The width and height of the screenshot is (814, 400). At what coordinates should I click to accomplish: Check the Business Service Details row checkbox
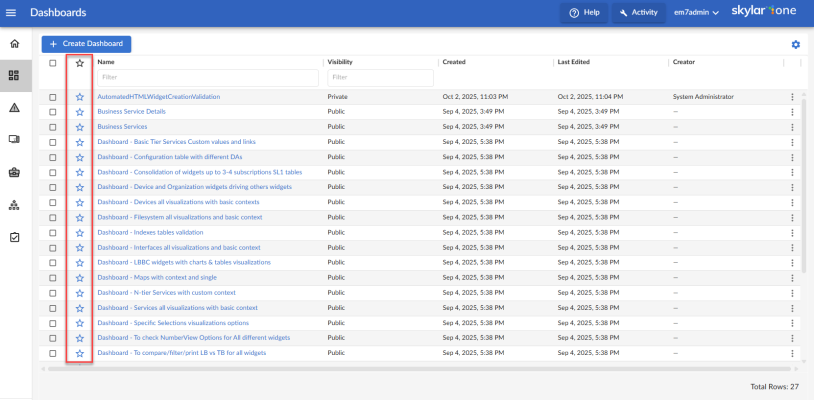[53, 112]
